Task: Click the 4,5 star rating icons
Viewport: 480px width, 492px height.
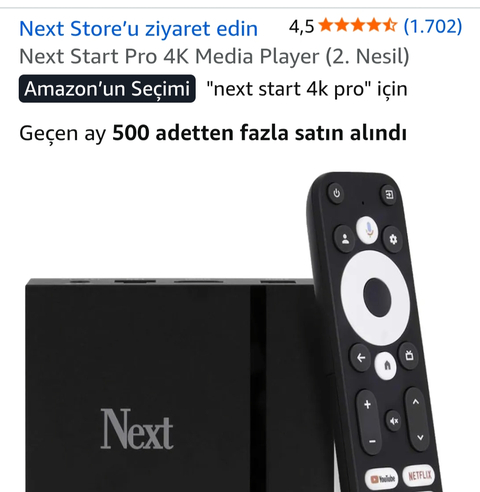Action: pos(358,26)
